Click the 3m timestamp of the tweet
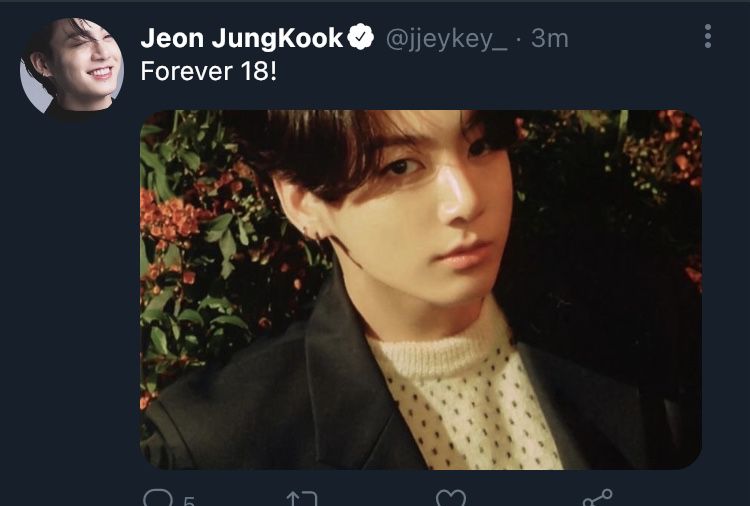 click(x=549, y=39)
